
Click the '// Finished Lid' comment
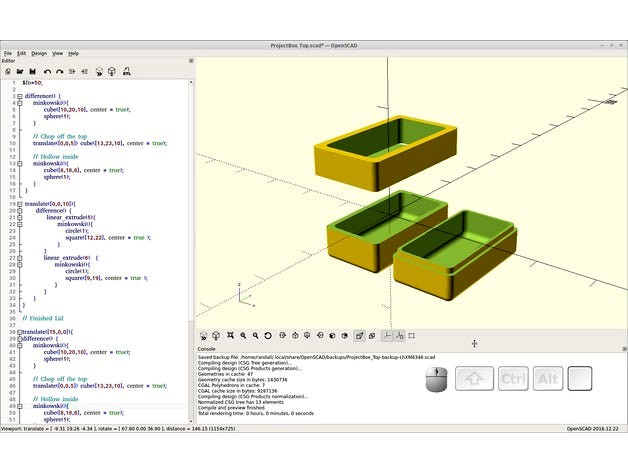[42, 318]
